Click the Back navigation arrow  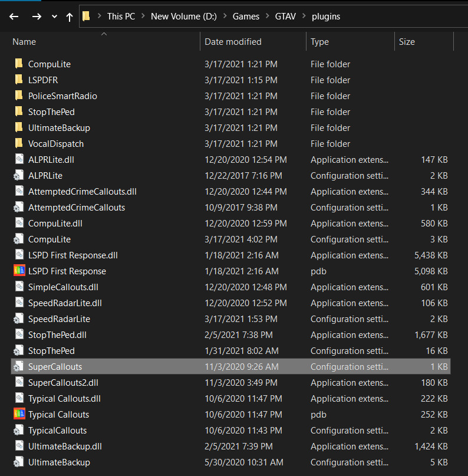click(14, 17)
